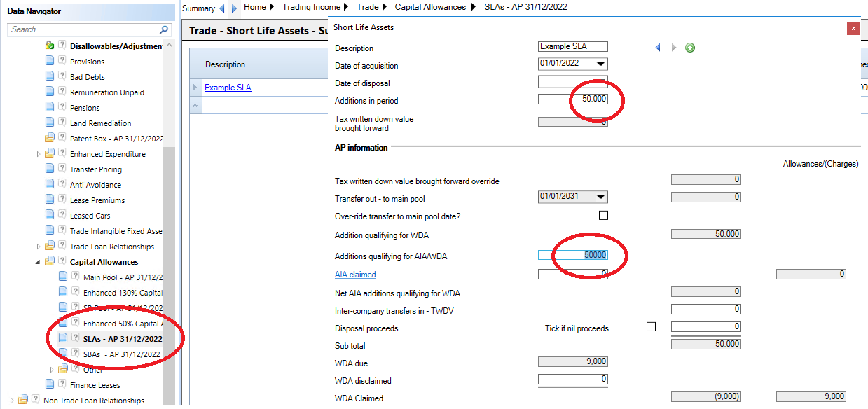Select Trading Income in the breadcrumb
The width and height of the screenshot is (868, 409).
[x=311, y=7]
